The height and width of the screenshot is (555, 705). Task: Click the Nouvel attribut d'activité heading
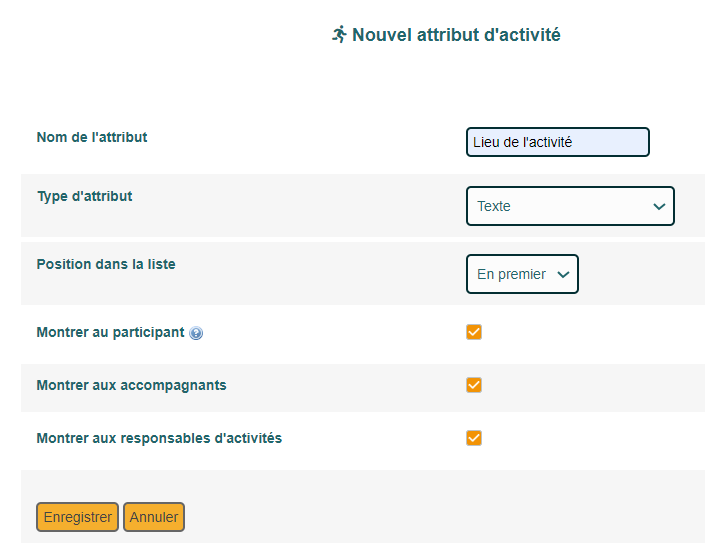point(456,35)
